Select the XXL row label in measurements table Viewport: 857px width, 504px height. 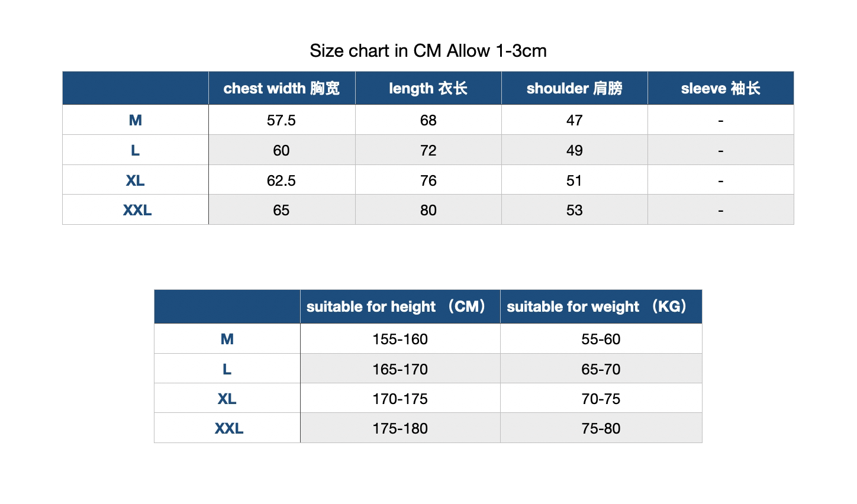click(137, 211)
